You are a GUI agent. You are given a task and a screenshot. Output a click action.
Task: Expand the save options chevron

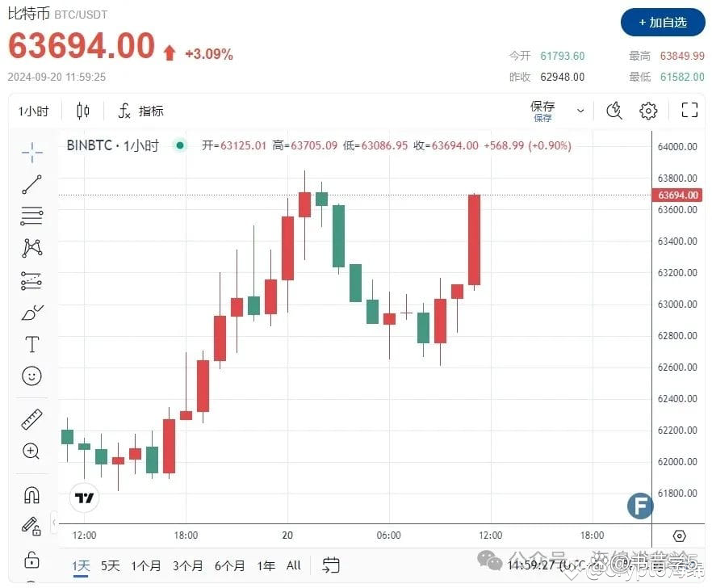pyautogui.click(x=580, y=111)
